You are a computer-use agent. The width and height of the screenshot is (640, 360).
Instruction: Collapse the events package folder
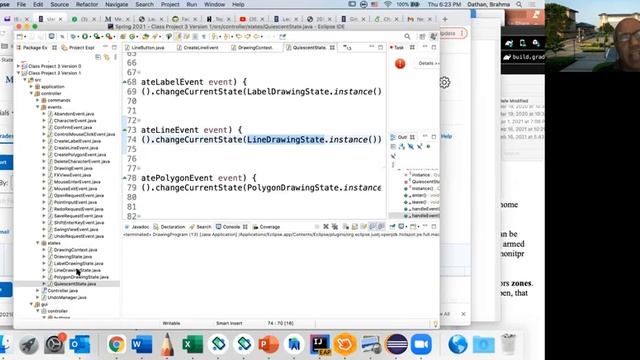click(38, 107)
